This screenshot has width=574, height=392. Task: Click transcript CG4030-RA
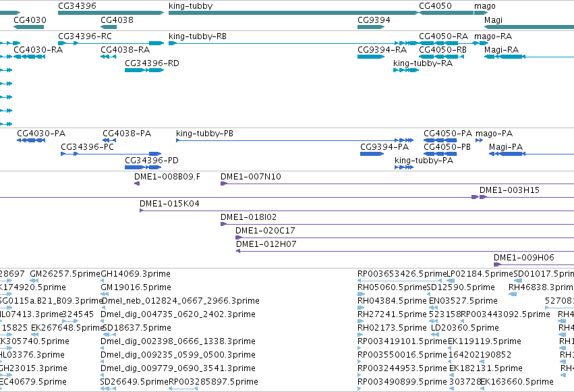(x=29, y=57)
